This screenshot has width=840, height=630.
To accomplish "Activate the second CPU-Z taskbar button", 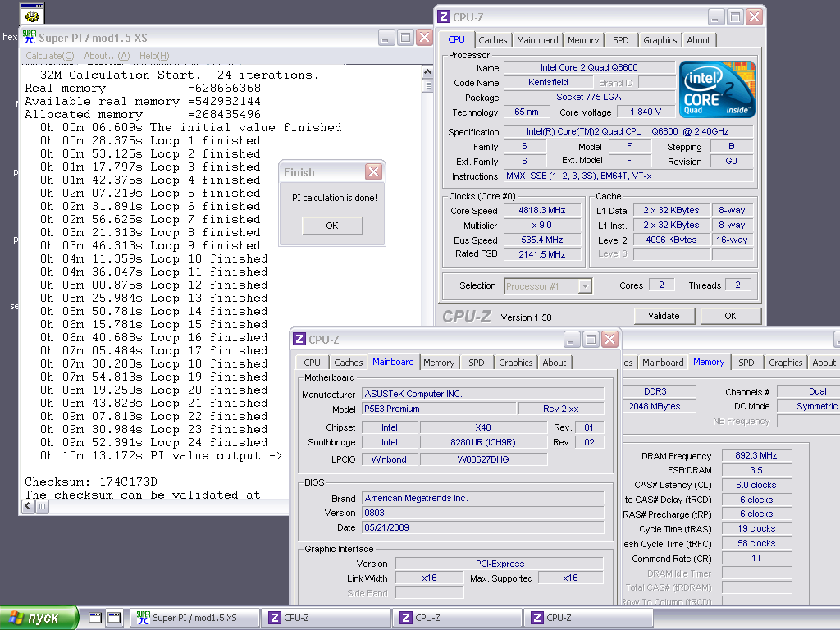I will [457, 618].
